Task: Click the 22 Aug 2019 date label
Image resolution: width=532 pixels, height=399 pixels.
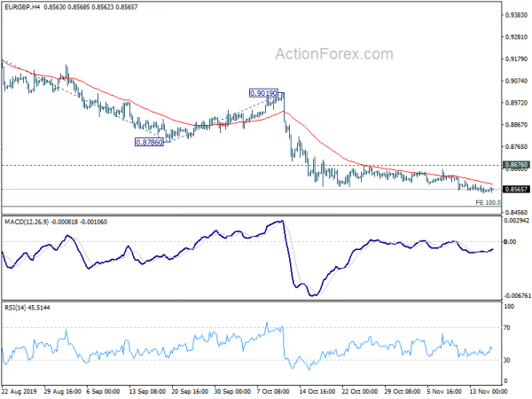Action: (x=20, y=391)
